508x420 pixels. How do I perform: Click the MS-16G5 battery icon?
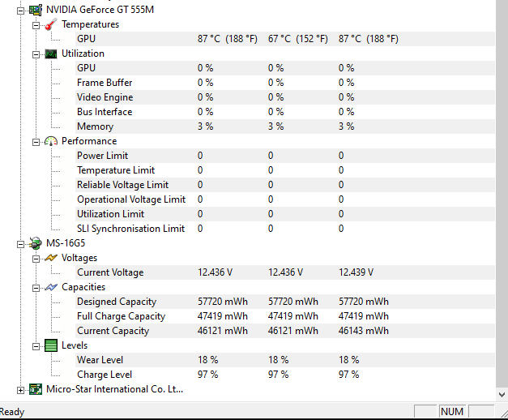[36, 243]
